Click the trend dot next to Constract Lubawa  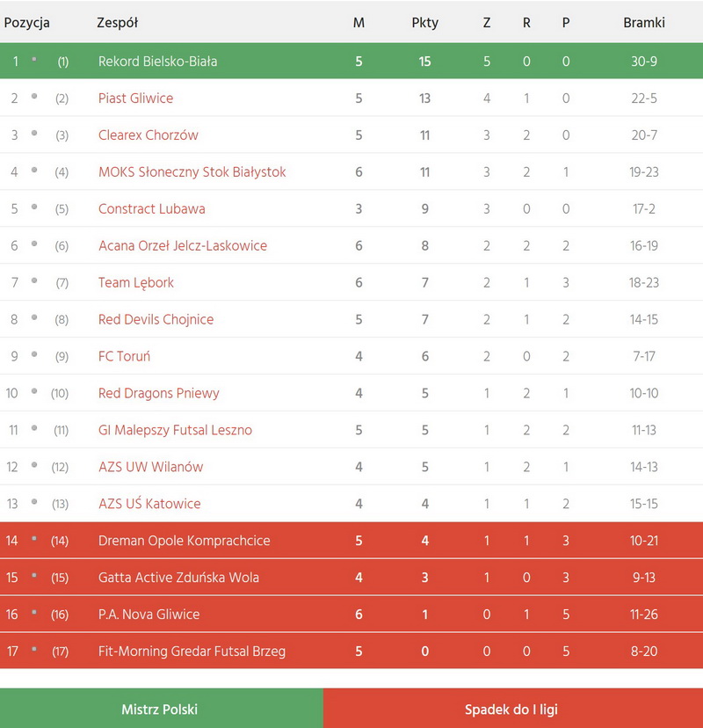pos(34,207)
